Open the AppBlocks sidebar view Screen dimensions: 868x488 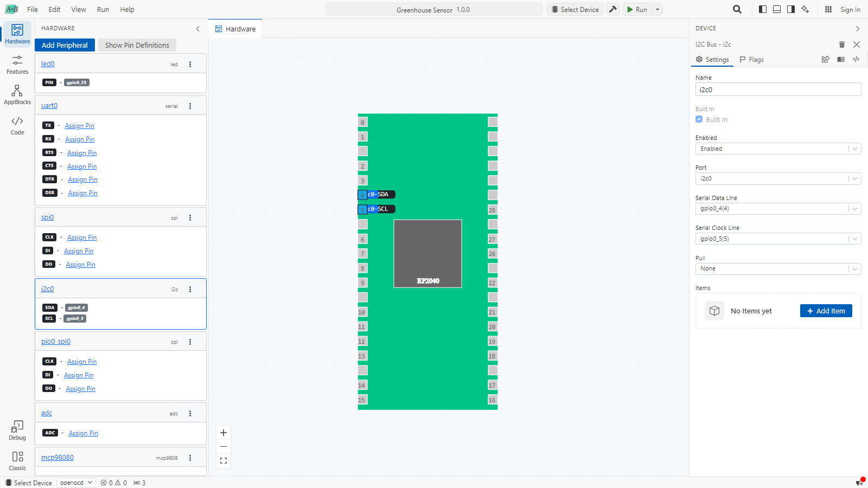tap(17, 95)
